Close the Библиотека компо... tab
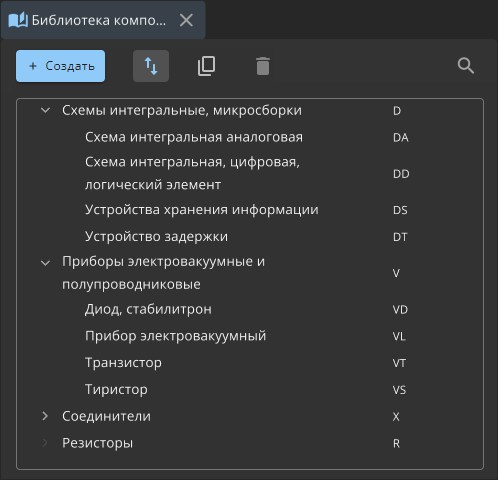The image size is (498, 480). point(186,20)
